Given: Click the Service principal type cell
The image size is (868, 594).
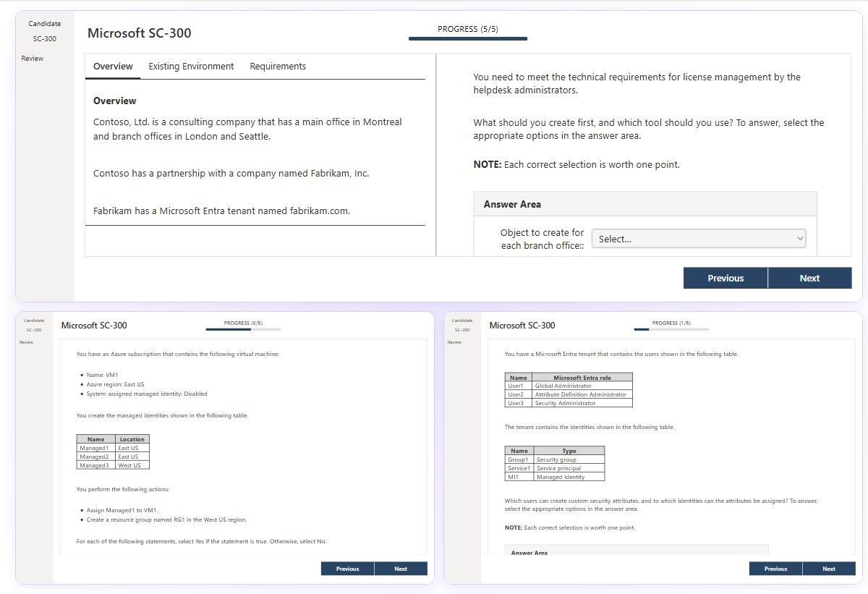Looking at the screenshot, I should 569,468.
